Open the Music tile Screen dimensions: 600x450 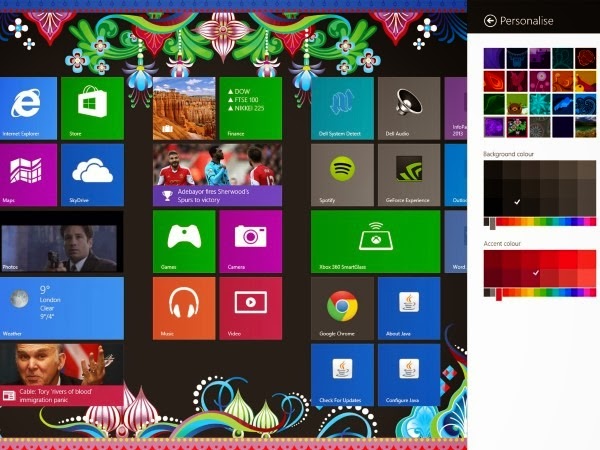point(184,308)
